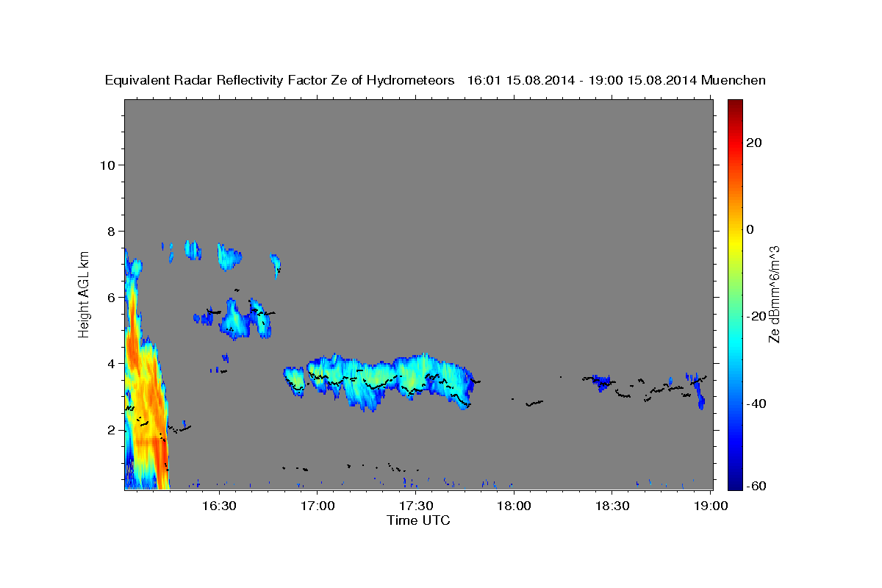Image resolution: width=882 pixels, height=588 pixels.
Task: Click the height tick label '10'
Action: [x=107, y=165]
